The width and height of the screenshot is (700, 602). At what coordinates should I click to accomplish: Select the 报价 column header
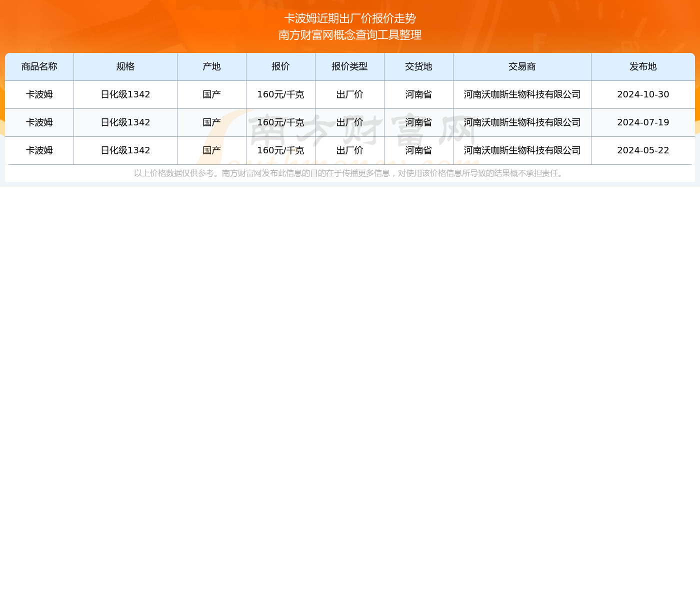pyautogui.click(x=280, y=66)
